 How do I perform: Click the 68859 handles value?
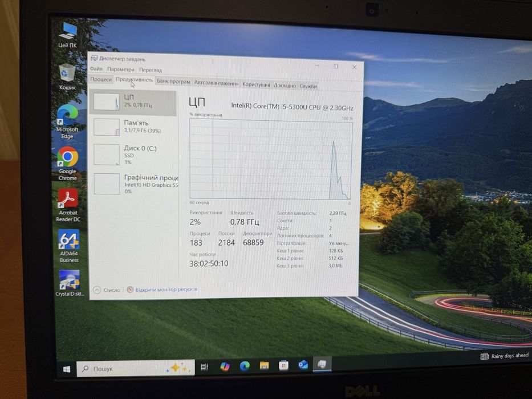click(x=253, y=243)
